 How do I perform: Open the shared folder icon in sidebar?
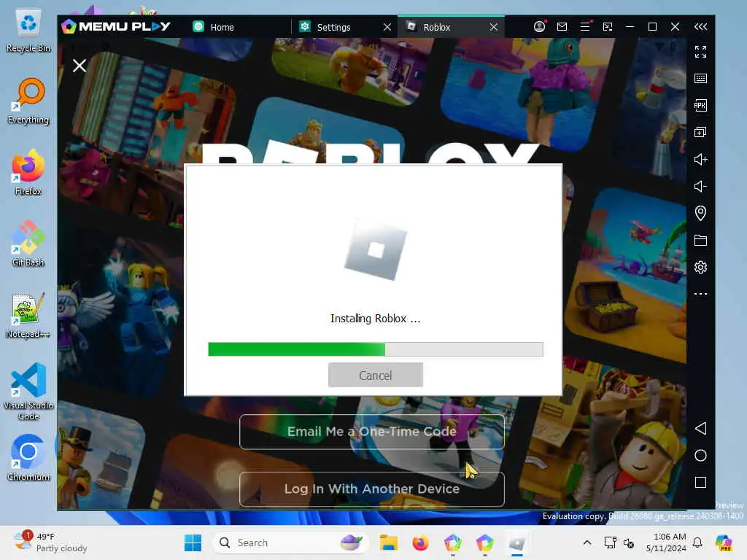[x=700, y=240]
